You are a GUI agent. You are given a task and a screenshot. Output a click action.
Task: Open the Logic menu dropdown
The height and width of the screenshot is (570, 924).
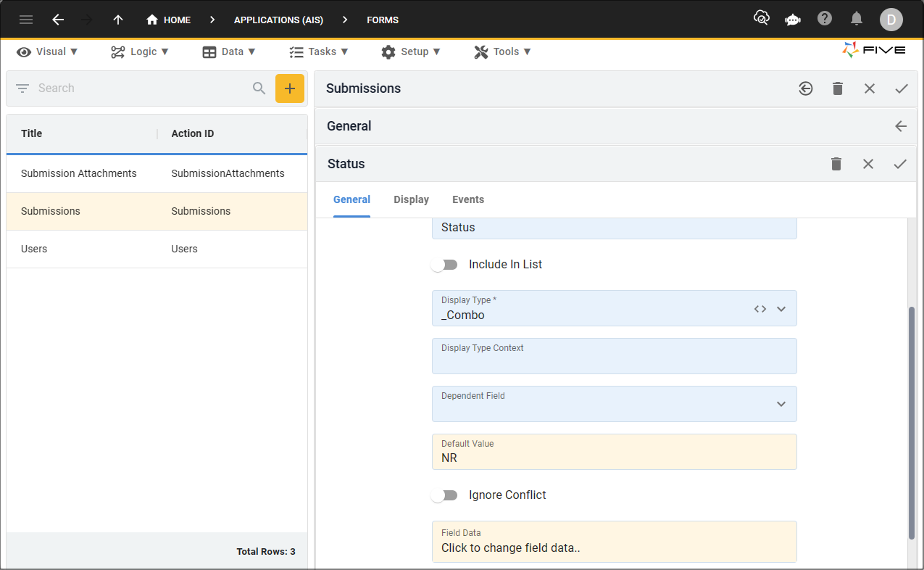pos(140,51)
